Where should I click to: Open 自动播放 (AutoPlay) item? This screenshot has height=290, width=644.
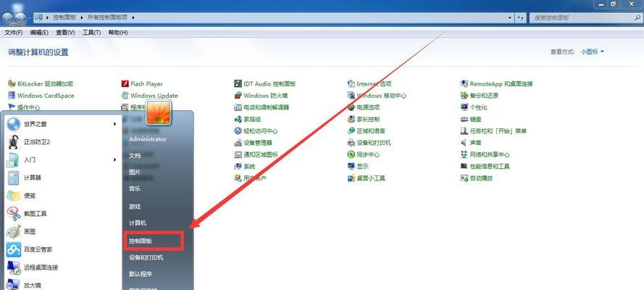(477, 178)
